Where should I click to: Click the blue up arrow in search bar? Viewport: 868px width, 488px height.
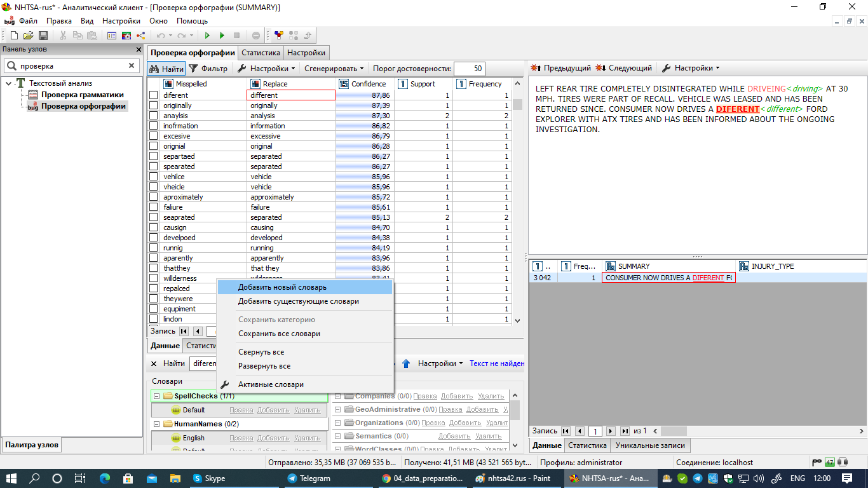406,363
